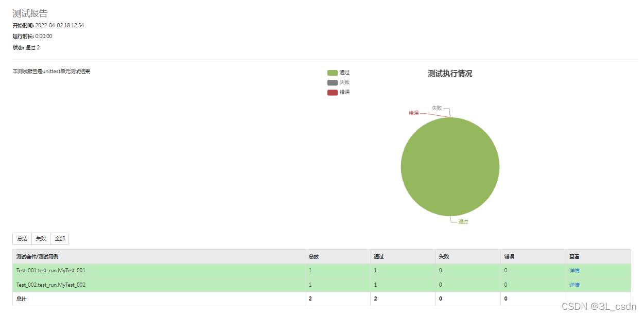Click Test_001.test_run.MyTest_001 suite row name
Viewport: 644px width, 316px height.
(51, 271)
